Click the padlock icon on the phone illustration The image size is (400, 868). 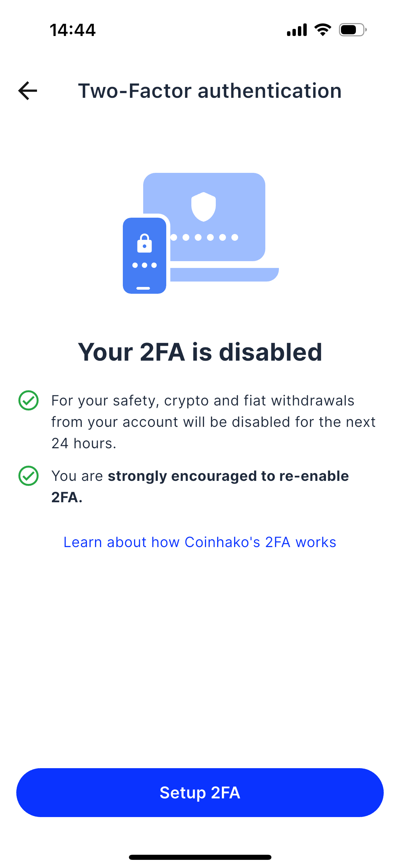145,243
